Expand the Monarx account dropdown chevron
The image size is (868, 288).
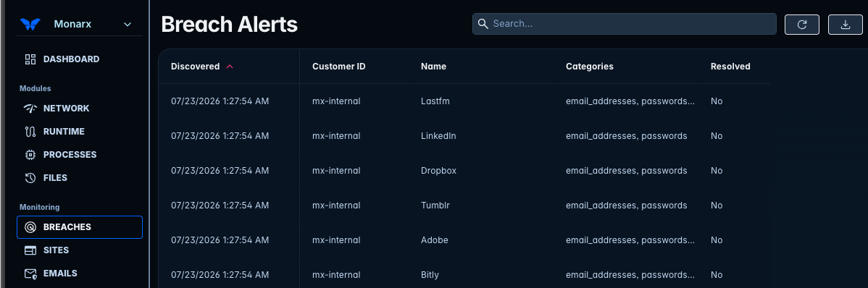coord(128,25)
